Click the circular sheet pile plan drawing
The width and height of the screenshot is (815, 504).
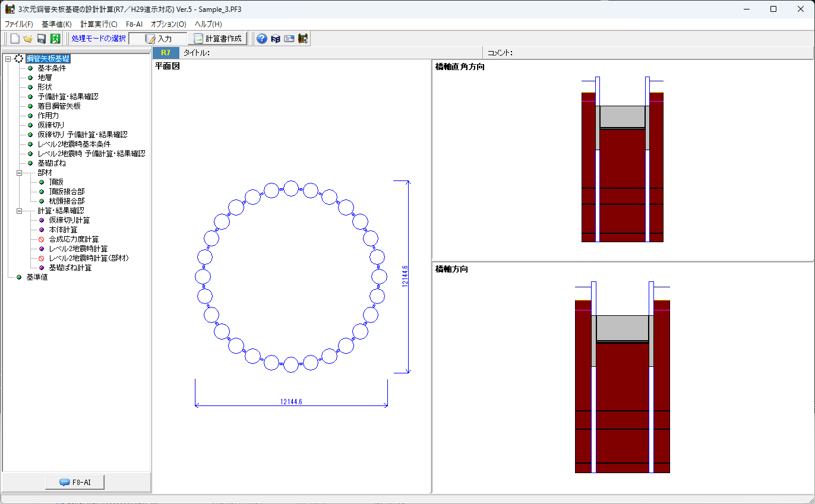coord(291,276)
